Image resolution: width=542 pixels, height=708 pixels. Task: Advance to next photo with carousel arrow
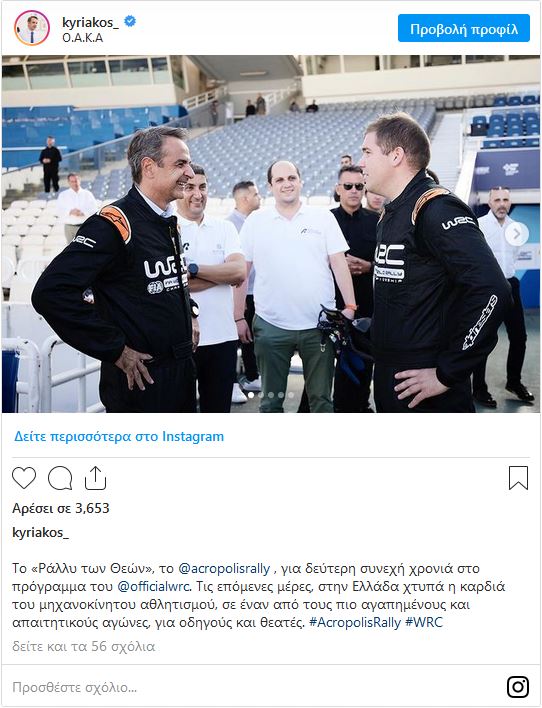point(516,234)
